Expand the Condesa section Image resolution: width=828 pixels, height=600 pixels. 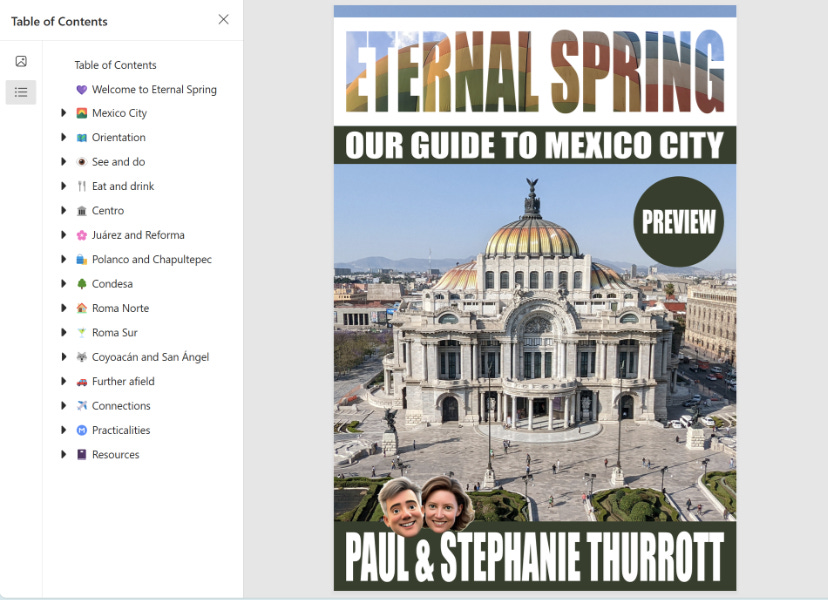coord(63,283)
